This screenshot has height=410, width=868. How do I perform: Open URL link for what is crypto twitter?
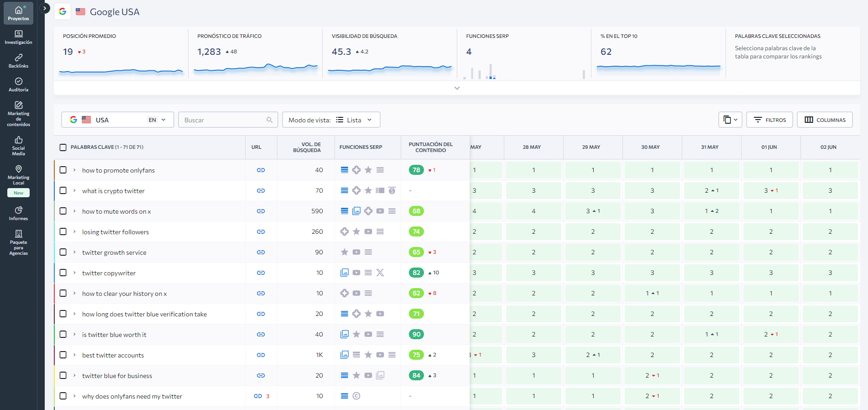point(261,190)
